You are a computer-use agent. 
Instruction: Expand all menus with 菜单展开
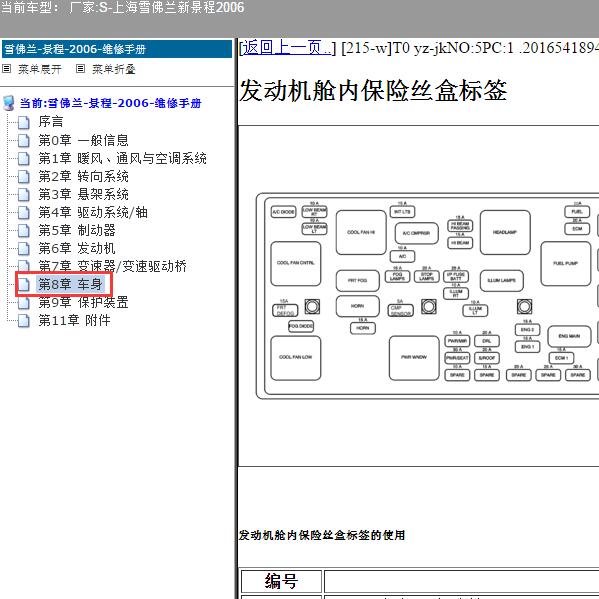click(40, 69)
